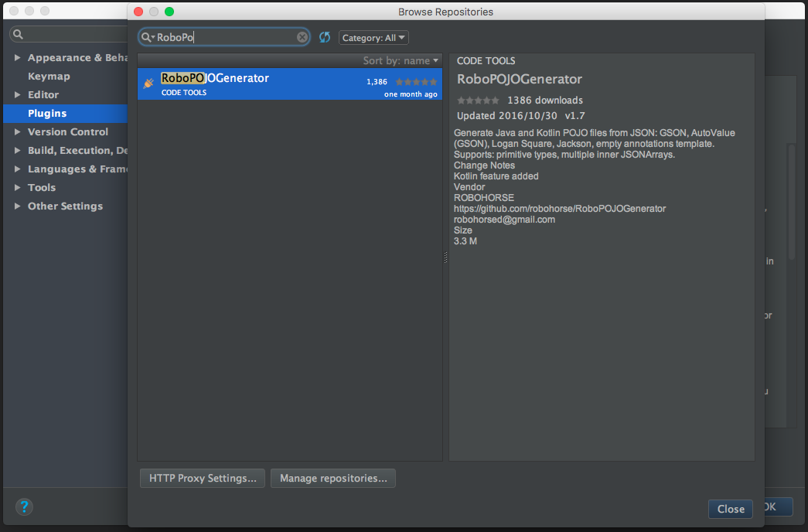Open the help question mark

pos(24,506)
